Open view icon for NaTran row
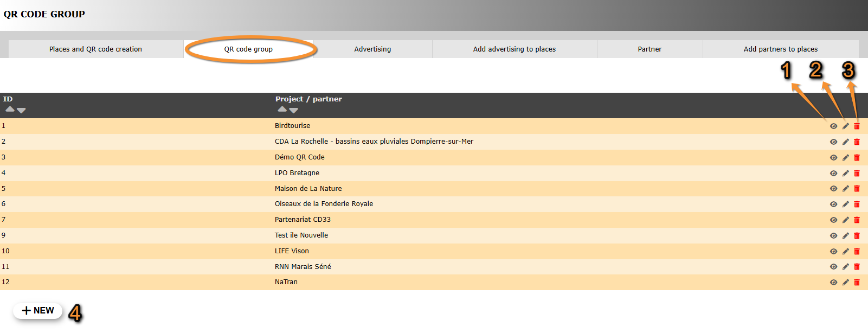The height and width of the screenshot is (333, 868). [833, 283]
